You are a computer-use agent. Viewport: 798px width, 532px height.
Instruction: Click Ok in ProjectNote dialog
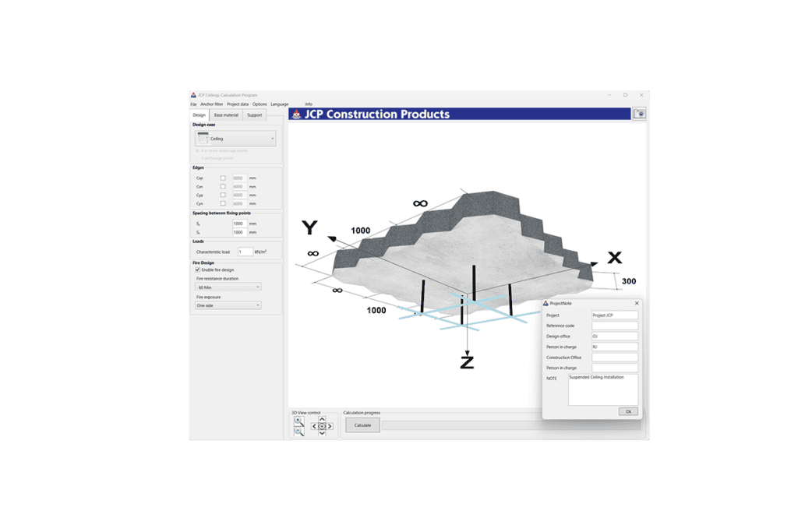628,411
